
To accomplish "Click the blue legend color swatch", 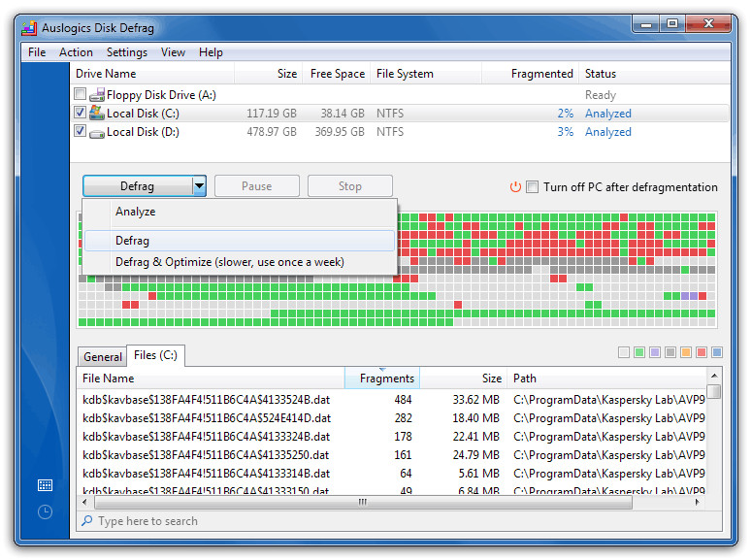I will point(717,352).
